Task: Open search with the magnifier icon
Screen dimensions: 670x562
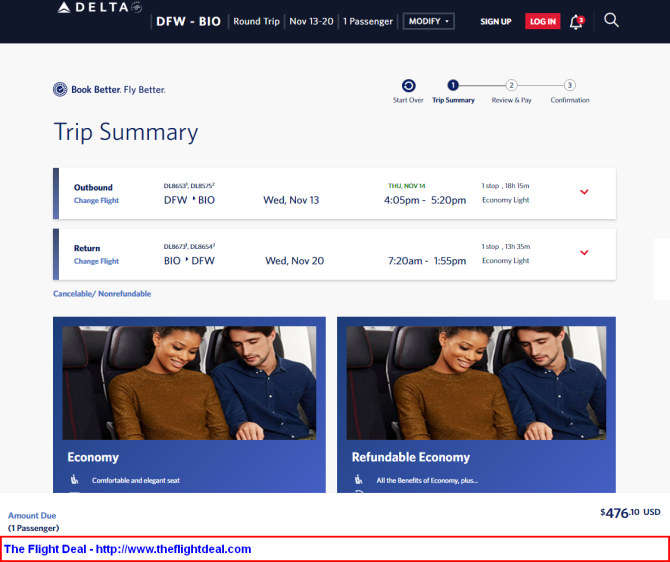Action: click(611, 20)
